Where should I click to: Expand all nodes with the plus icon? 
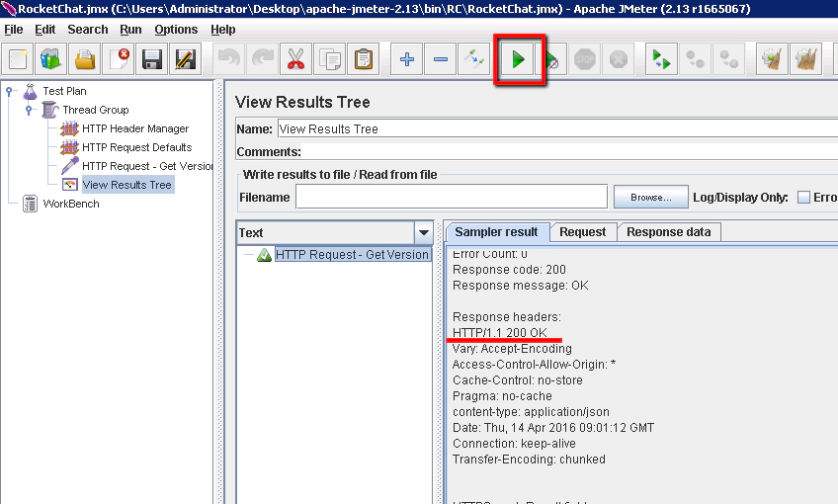pos(407,58)
